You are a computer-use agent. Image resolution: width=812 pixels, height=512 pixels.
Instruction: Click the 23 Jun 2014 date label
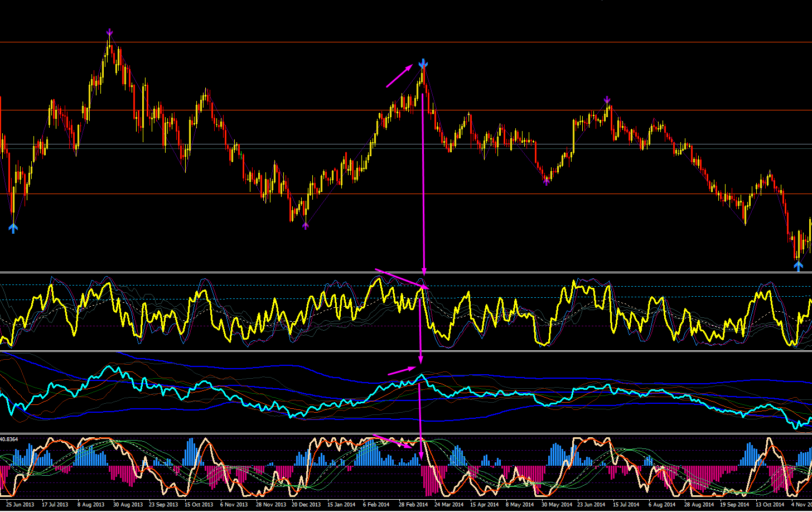591,505
